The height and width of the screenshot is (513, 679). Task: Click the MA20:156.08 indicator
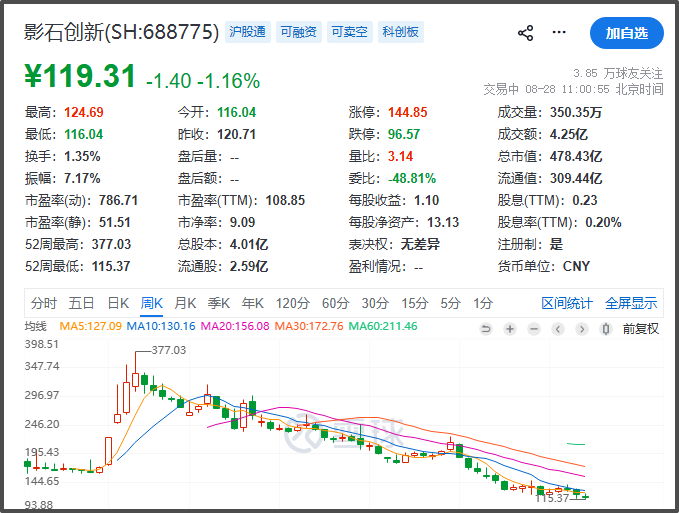(235, 326)
